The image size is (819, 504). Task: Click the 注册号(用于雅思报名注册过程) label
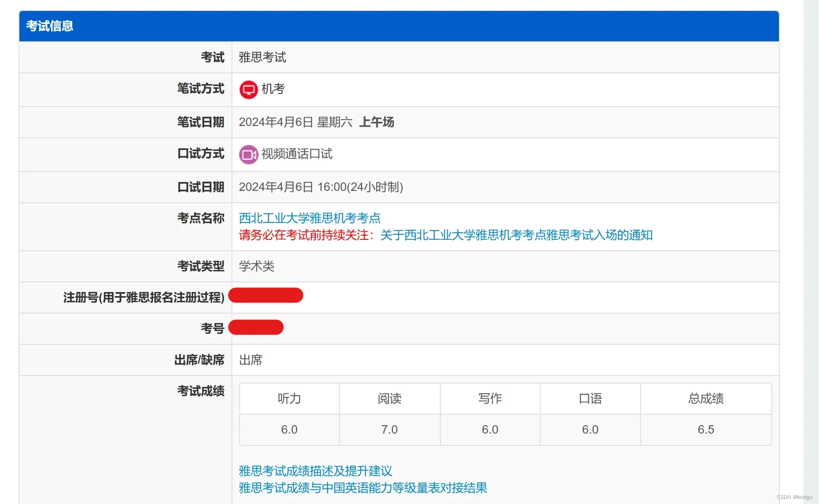[144, 298]
